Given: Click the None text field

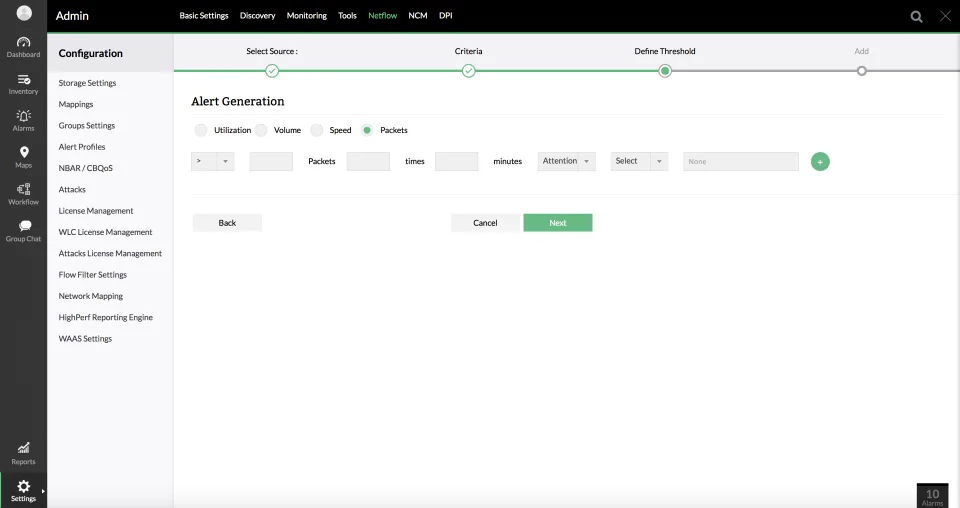Looking at the screenshot, I should pos(741,161).
